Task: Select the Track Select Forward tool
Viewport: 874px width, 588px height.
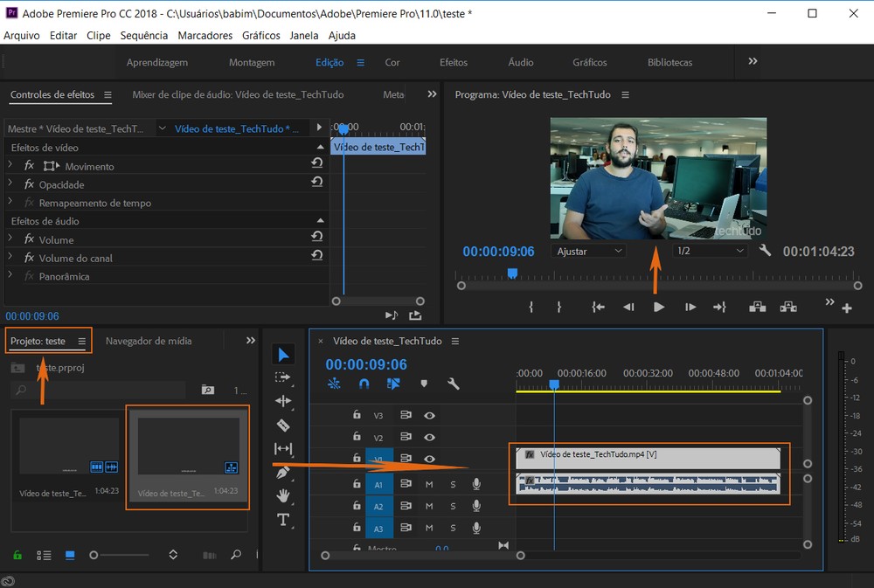Action: [283, 377]
